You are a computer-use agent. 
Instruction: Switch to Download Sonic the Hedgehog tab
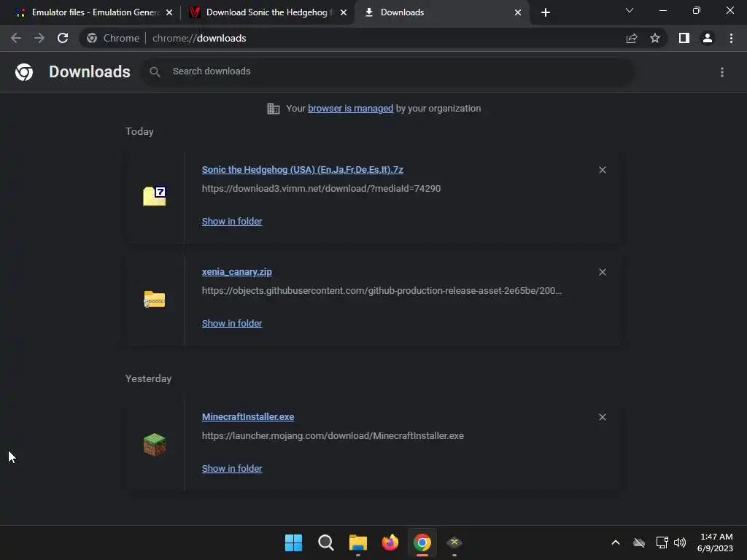[267, 12]
